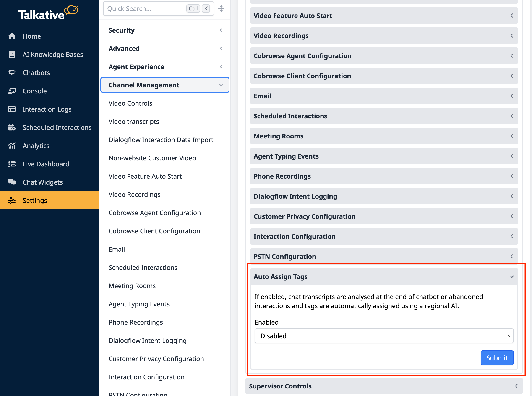Collapse the Auto Assign Tags section
Viewport: 532px width, 396px height.
[x=383, y=276]
